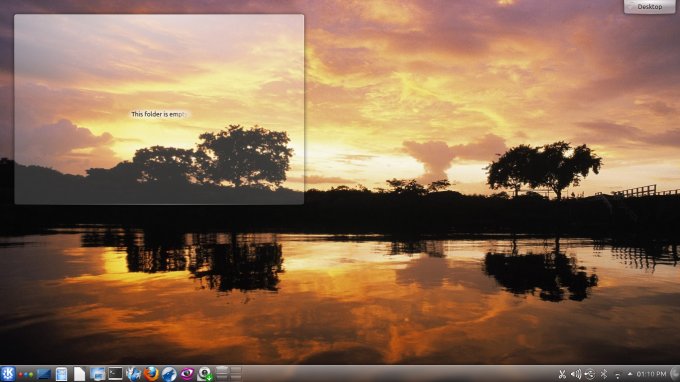Launch the terminal from the panel
This screenshot has width=680, height=382.
(x=115, y=374)
